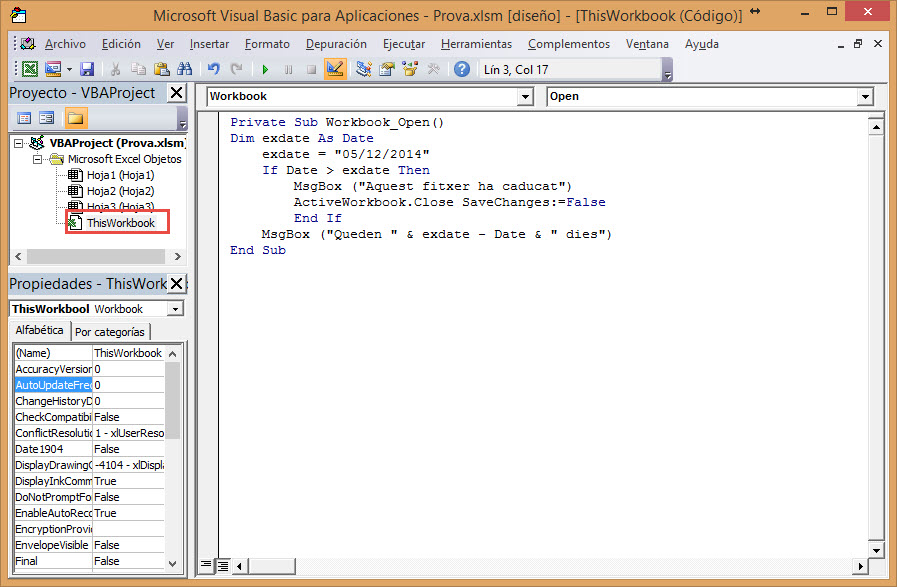Switch to the Por categorías tab

110,332
